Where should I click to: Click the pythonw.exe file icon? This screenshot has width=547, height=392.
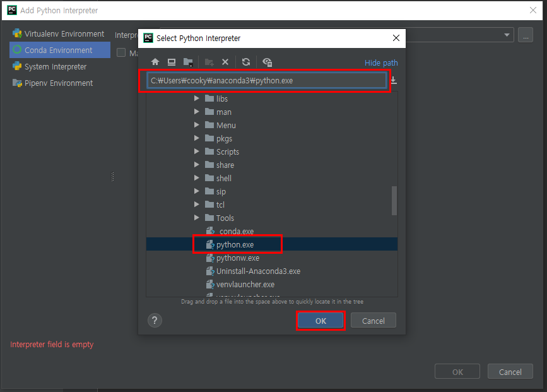(x=210, y=258)
